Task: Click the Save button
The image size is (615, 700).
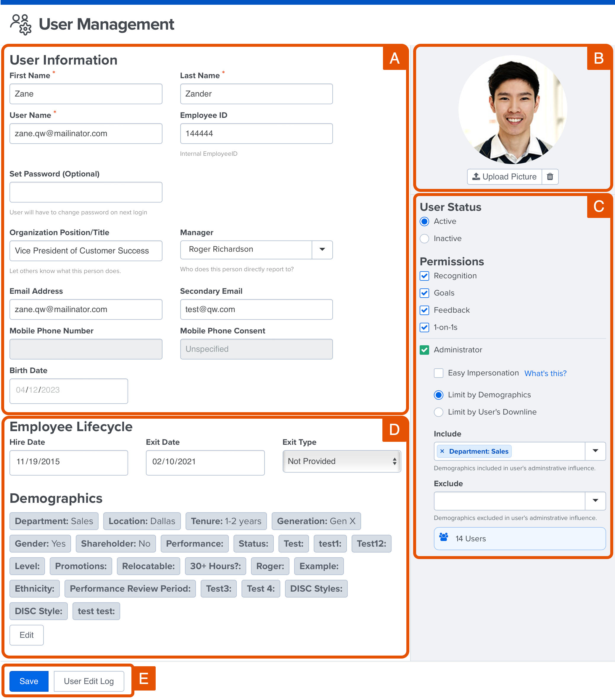Action: tap(29, 681)
